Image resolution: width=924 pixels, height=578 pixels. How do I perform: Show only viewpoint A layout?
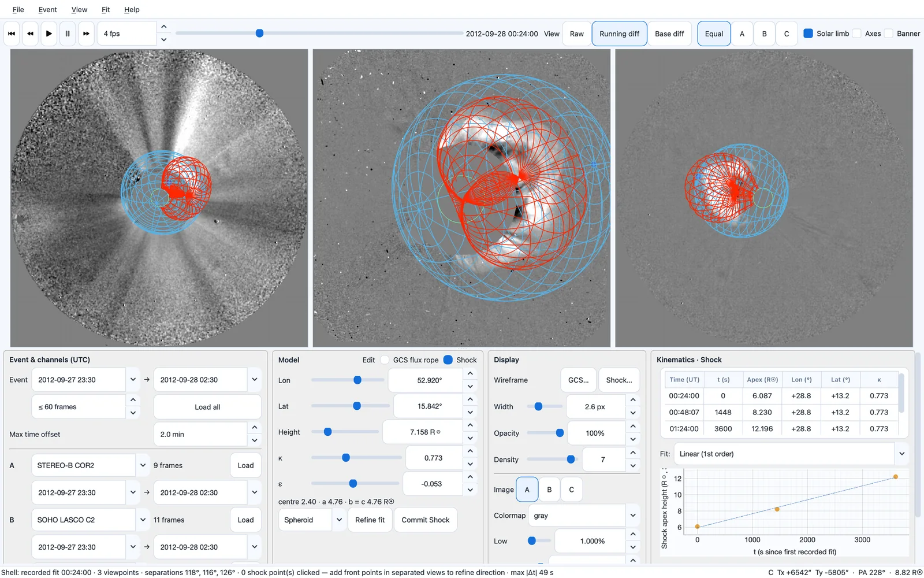click(x=742, y=34)
